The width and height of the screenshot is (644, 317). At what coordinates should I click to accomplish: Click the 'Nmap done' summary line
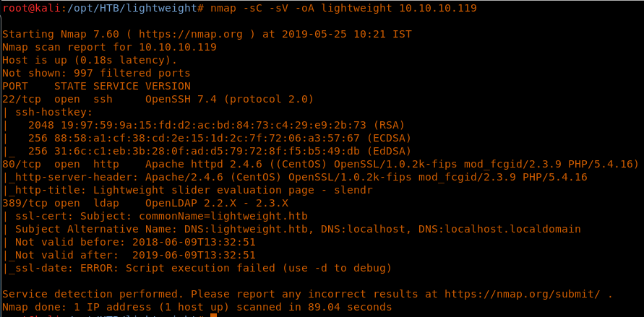pyautogui.click(x=197, y=308)
